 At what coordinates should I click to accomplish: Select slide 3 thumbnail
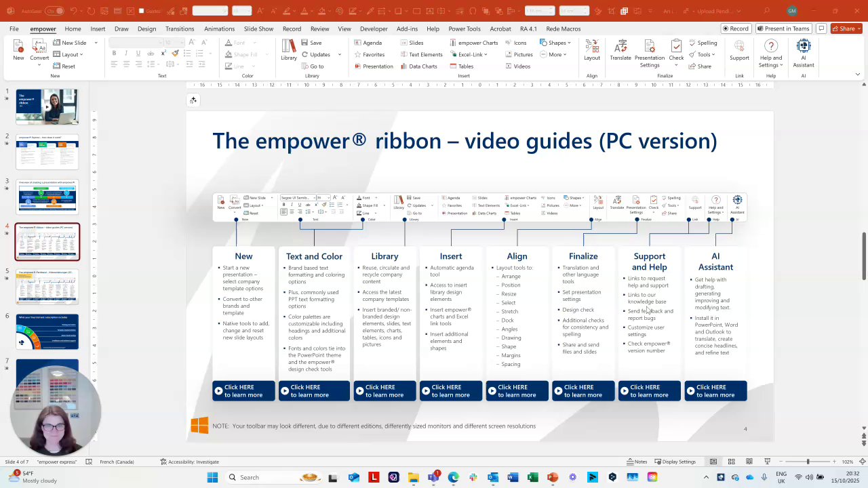(x=47, y=197)
